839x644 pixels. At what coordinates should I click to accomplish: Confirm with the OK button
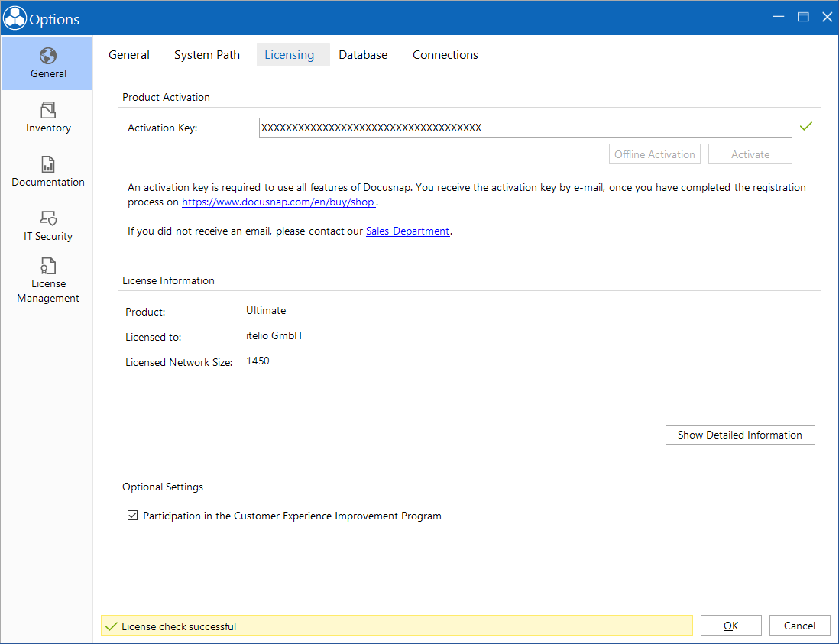731,626
